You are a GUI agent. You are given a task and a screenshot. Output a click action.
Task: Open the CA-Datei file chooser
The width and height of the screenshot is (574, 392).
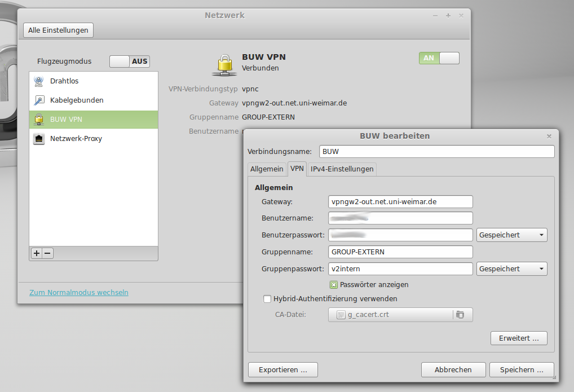click(x=391, y=315)
